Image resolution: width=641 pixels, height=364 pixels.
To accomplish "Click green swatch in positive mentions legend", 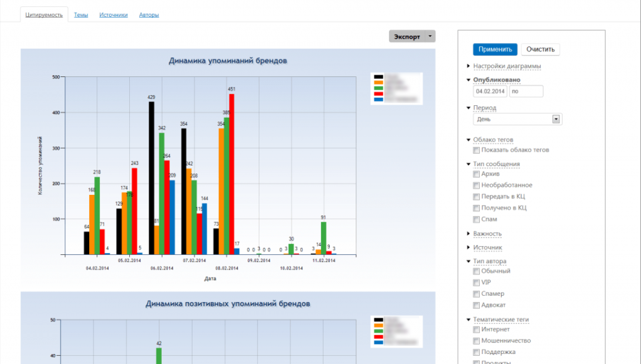I will [x=379, y=331].
